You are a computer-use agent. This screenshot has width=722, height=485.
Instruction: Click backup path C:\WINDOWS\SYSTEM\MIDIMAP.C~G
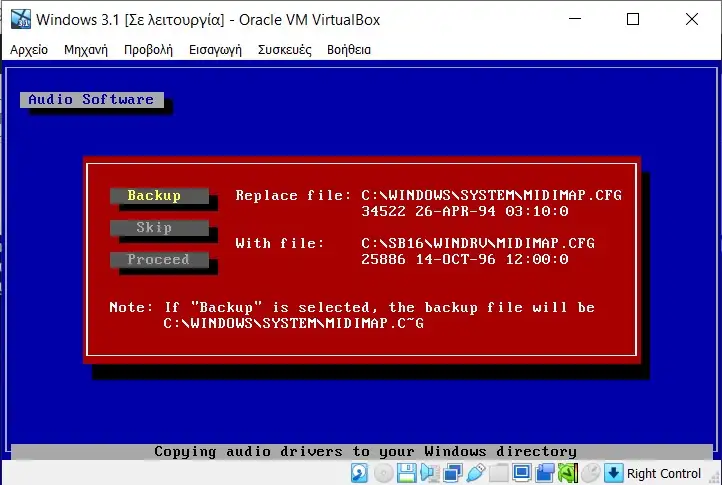pyautogui.click(x=293, y=323)
